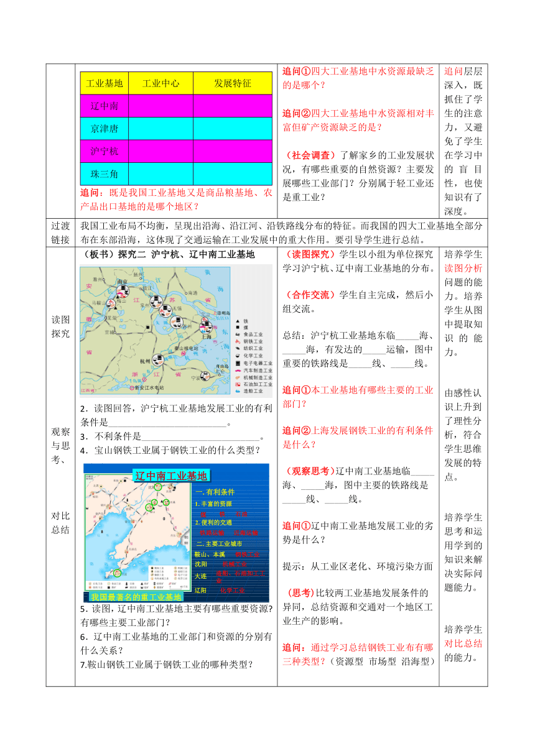Select the red "（观察思考）" label
The width and height of the screenshot is (535, 756).
pos(310,471)
